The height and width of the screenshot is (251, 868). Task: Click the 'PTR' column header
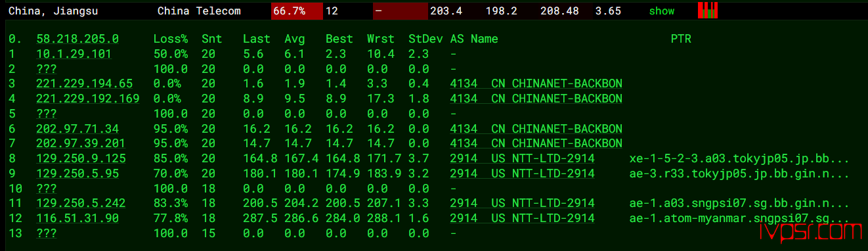pyautogui.click(x=680, y=39)
